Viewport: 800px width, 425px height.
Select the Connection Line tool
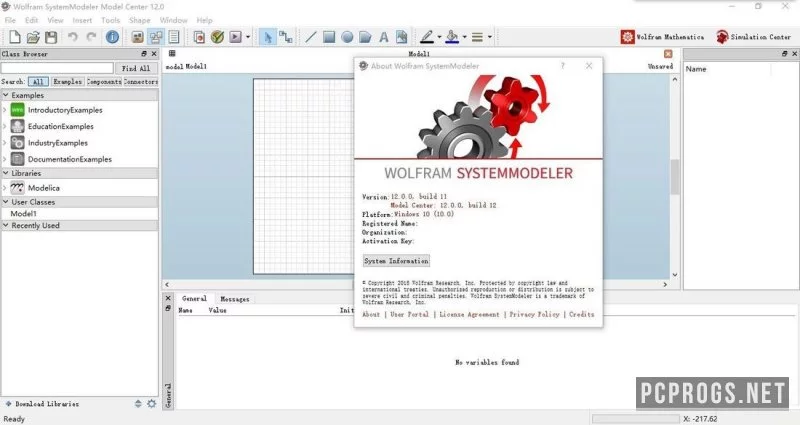point(286,37)
